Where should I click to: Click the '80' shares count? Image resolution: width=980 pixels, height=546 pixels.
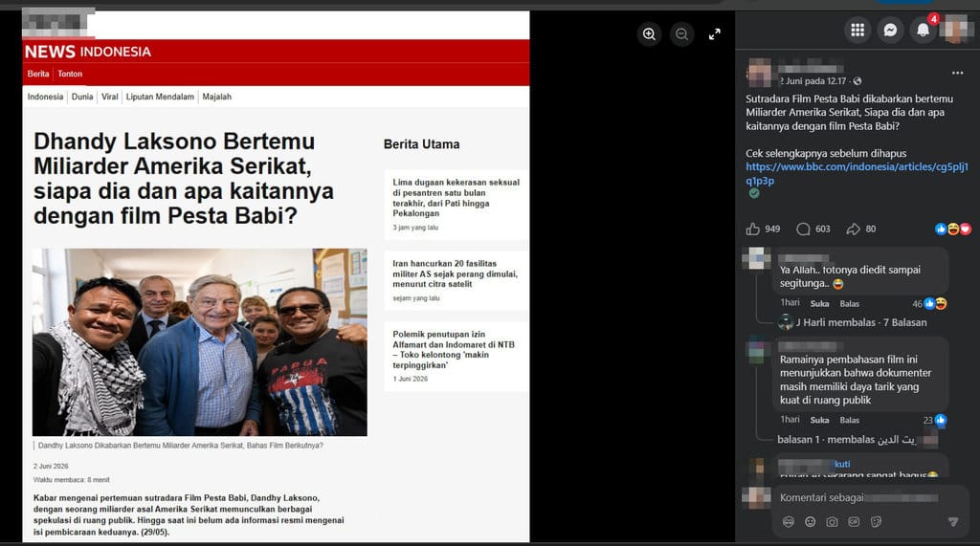click(x=871, y=229)
